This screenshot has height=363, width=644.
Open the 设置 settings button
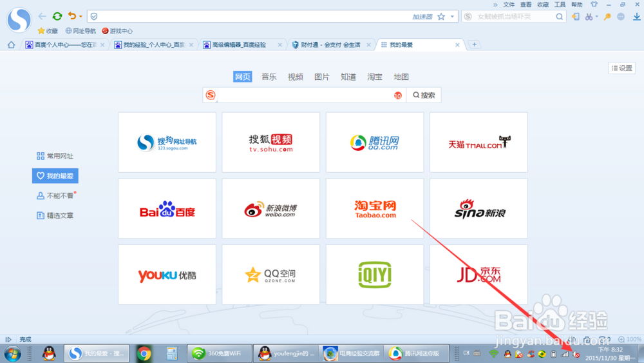coord(622,68)
